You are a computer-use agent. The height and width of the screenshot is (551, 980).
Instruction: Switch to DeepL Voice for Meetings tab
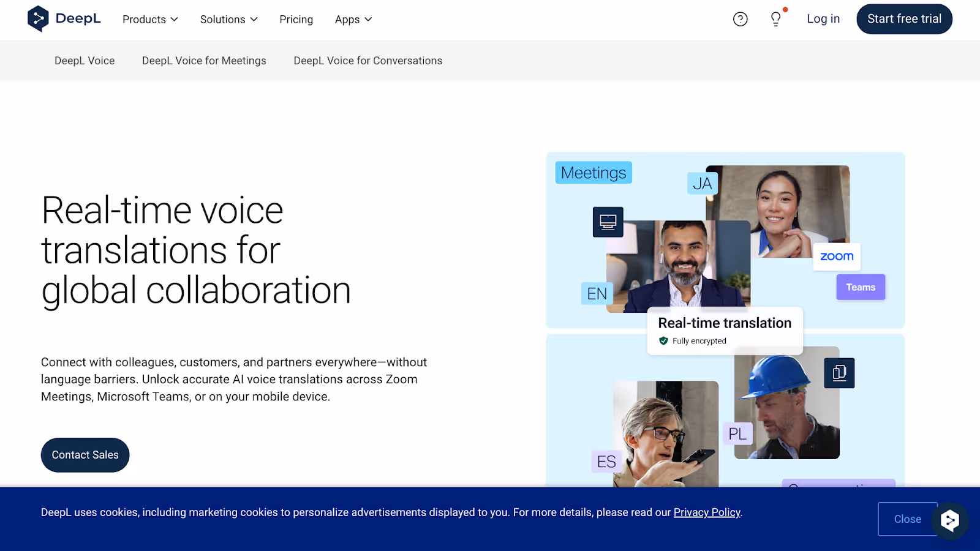point(204,61)
